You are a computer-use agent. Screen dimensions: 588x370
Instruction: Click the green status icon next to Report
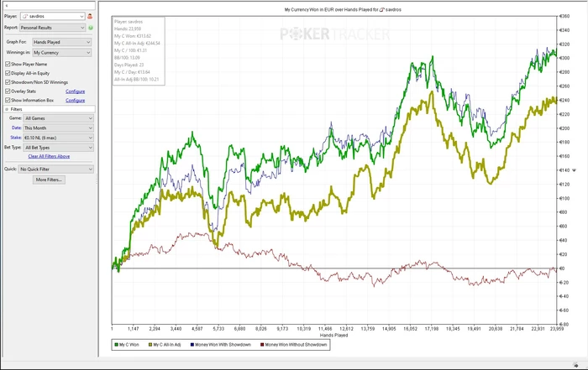(91, 28)
